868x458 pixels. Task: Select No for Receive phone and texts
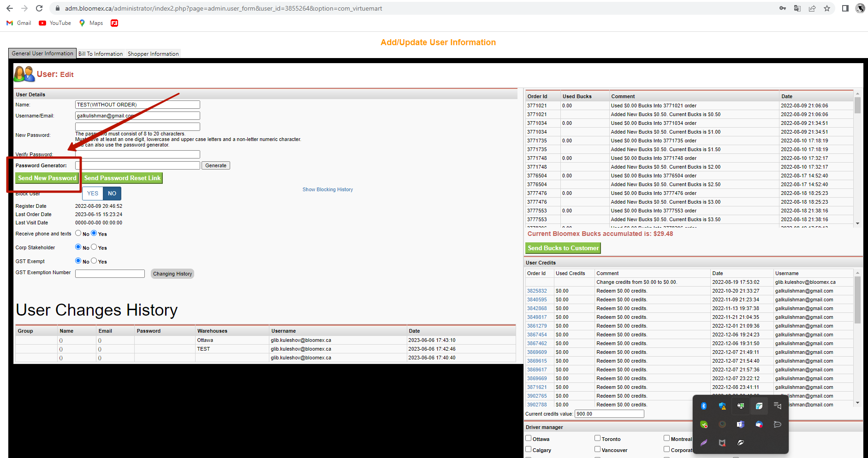pos(78,233)
